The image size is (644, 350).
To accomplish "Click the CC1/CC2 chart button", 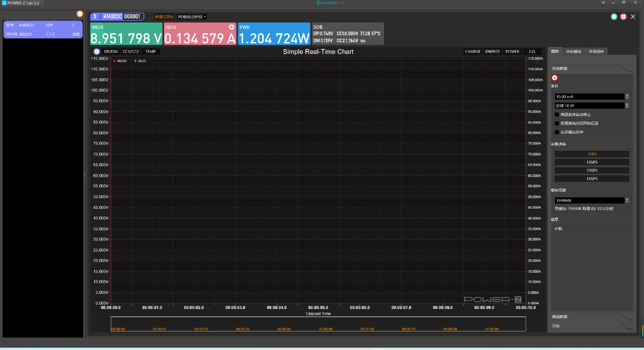I will (x=130, y=52).
